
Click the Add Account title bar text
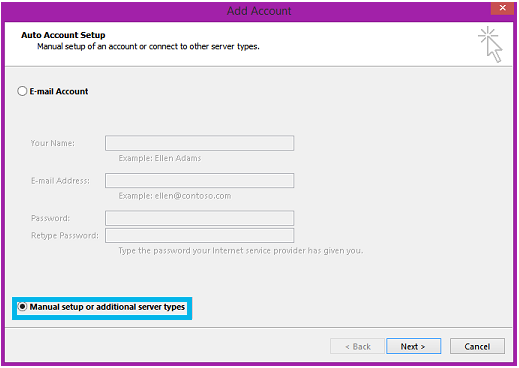[x=259, y=11]
